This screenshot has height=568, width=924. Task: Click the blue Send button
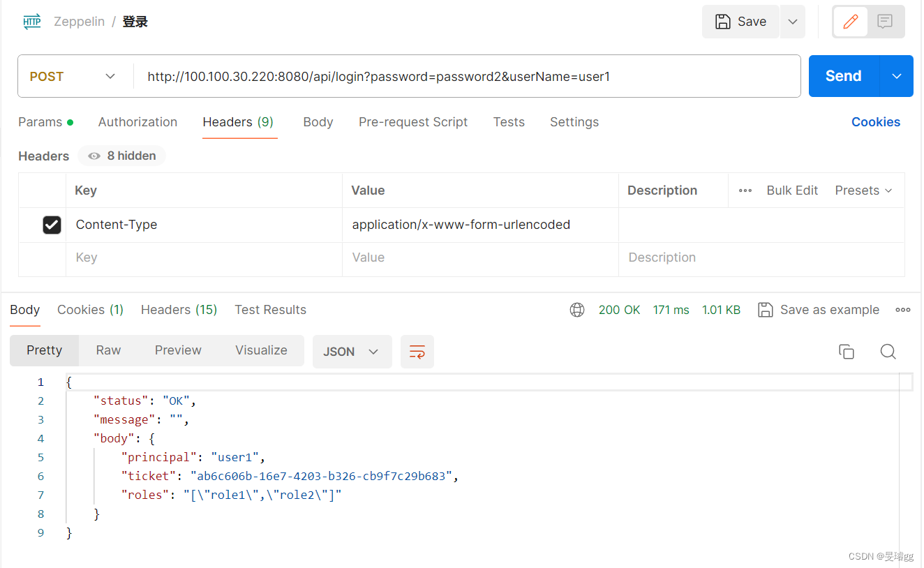(844, 76)
